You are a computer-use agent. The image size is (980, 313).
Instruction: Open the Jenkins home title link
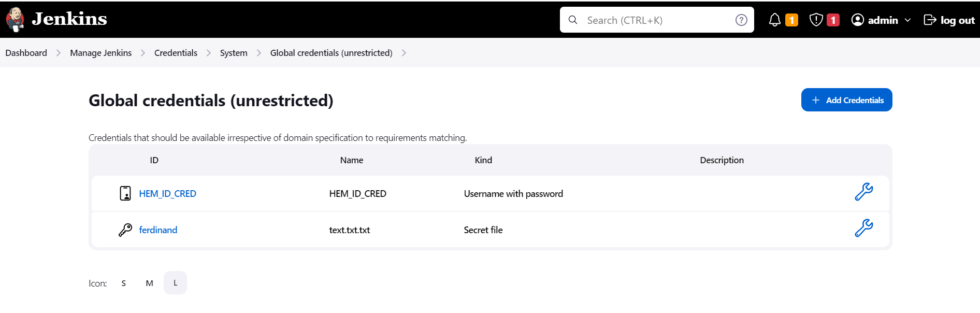[69, 19]
